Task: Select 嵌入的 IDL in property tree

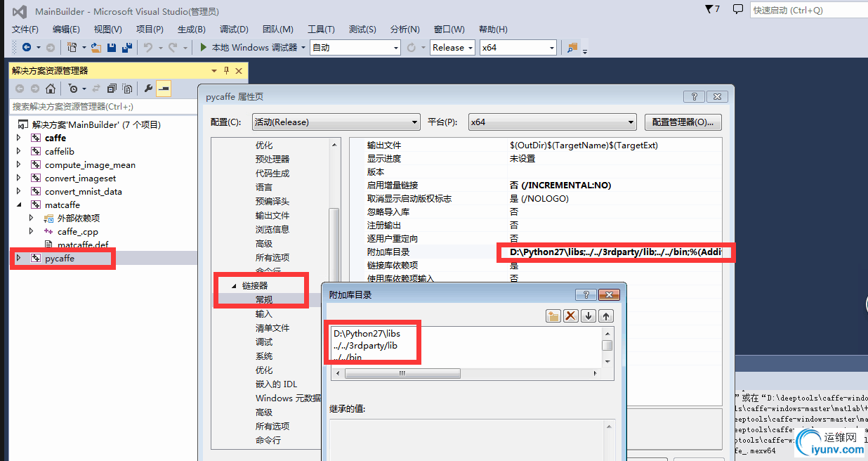Action: pos(277,384)
